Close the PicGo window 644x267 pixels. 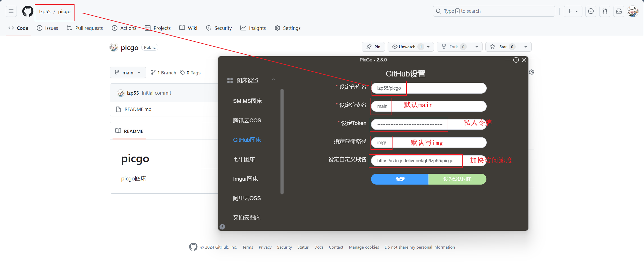[x=524, y=60]
